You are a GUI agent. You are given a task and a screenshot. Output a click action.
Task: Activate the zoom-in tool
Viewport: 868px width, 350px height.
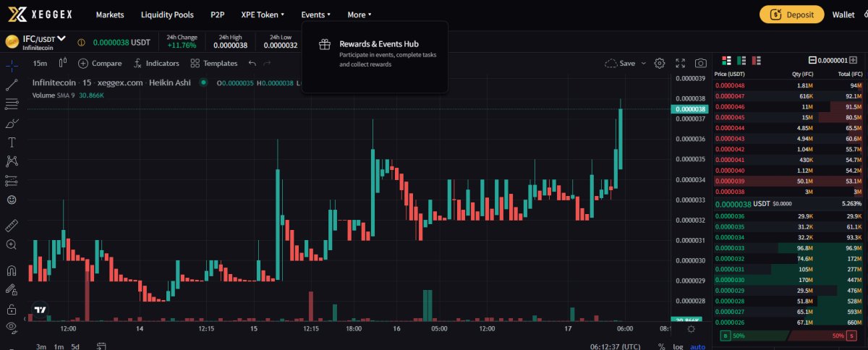click(11, 245)
